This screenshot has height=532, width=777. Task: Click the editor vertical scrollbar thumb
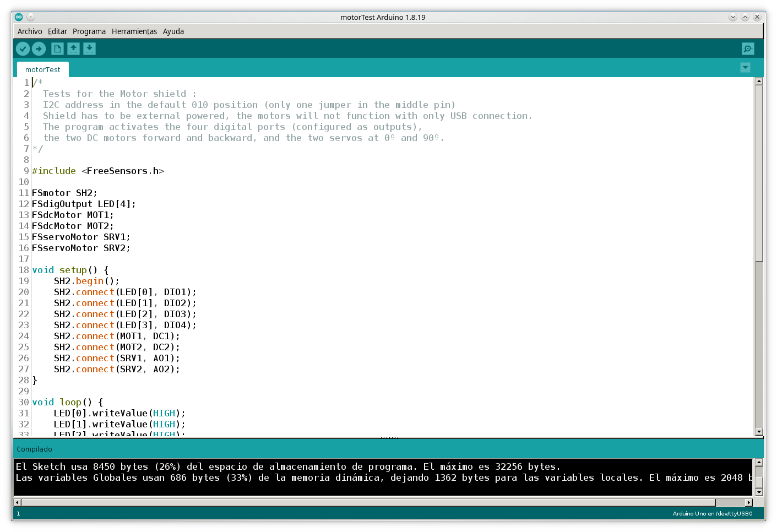(759, 173)
